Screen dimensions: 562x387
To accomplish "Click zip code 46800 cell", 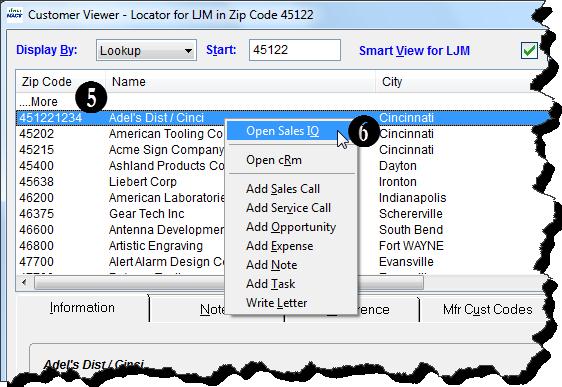I will tap(37, 246).
